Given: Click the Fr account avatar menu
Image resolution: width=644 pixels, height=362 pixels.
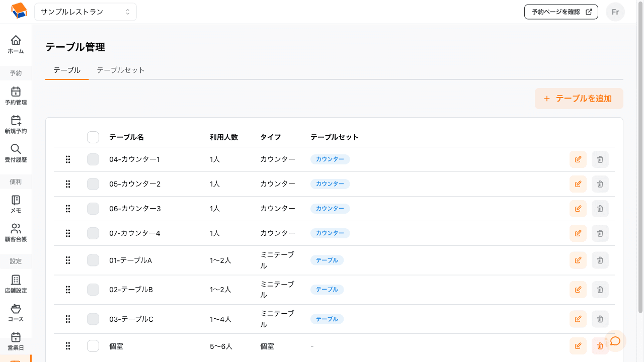Looking at the screenshot, I should pos(615,12).
